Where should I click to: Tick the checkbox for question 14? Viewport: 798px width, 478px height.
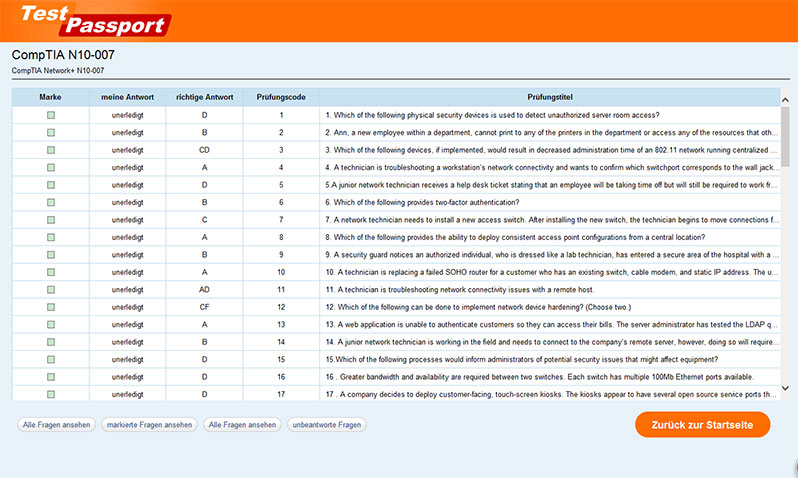(51, 342)
